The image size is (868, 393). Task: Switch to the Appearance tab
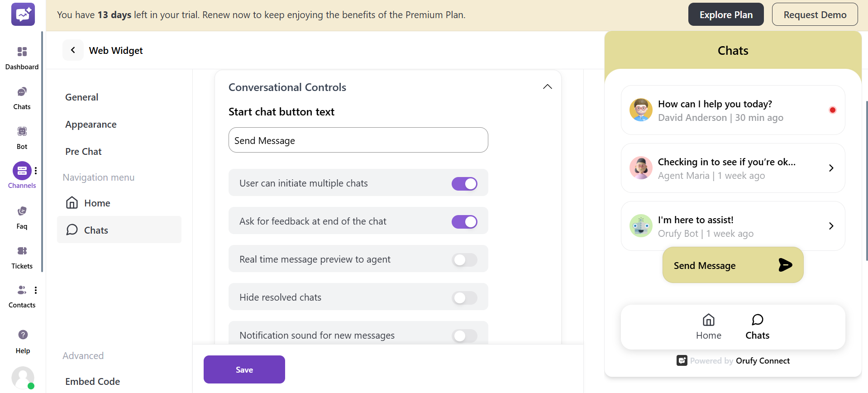[x=91, y=124]
